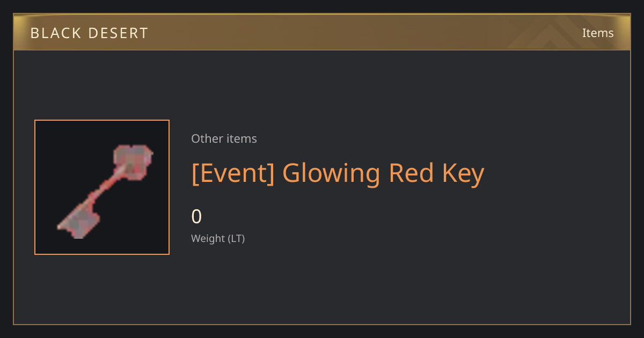
Task: Open the Items link in the header
Action: click(598, 33)
